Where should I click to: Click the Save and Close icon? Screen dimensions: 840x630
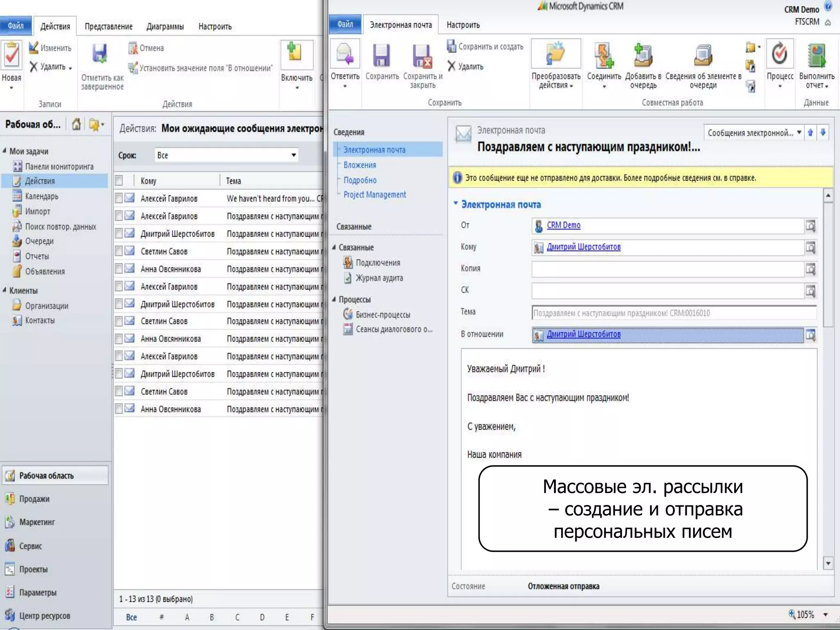point(422,56)
